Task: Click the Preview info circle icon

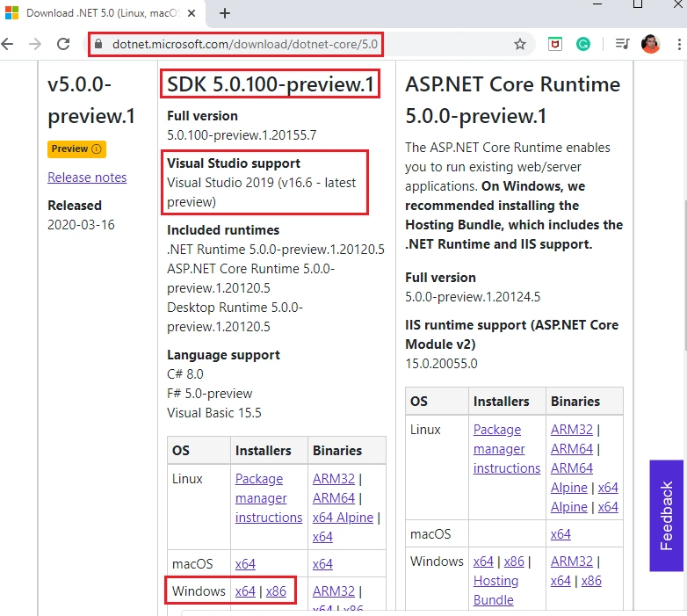Action: [97, 149]
